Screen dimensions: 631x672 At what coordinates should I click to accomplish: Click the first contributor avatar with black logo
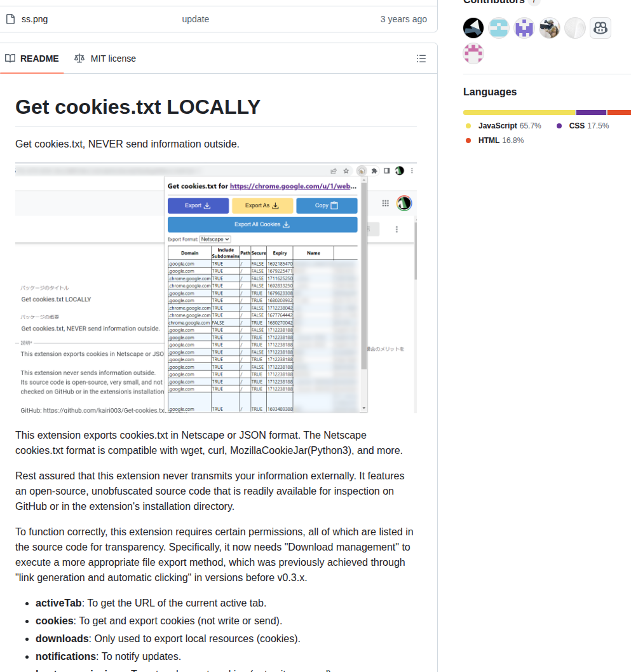473,28
